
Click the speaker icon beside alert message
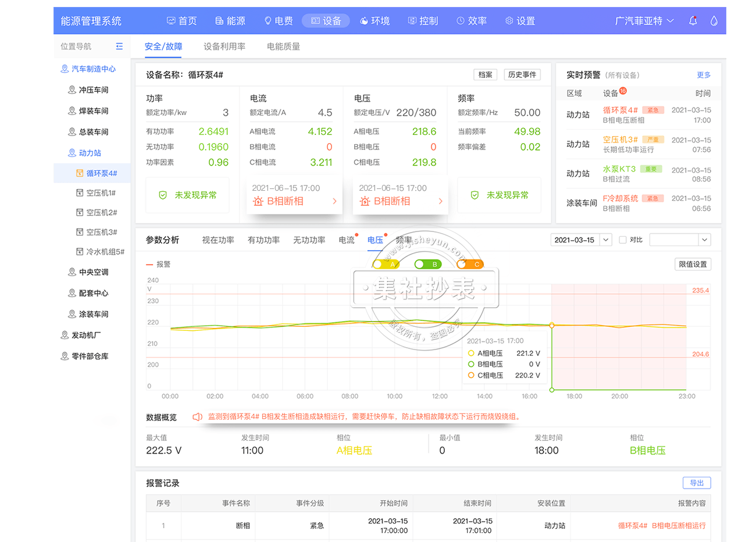197,416
